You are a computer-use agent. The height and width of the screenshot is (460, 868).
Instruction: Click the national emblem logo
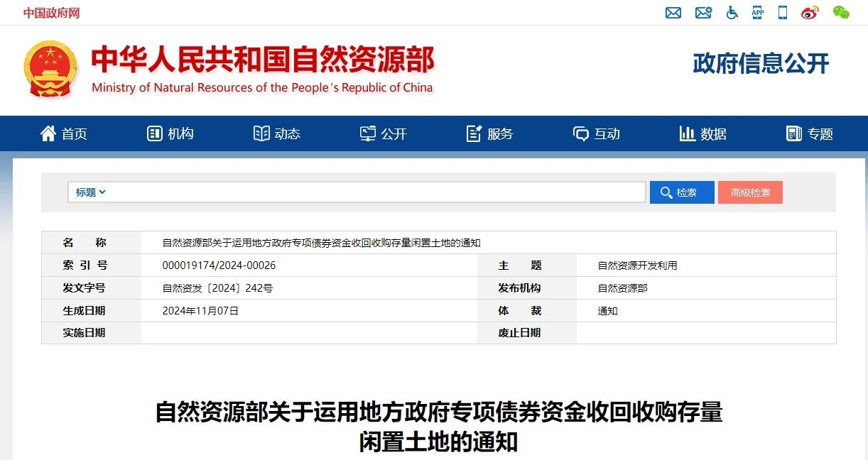[50, 68]
